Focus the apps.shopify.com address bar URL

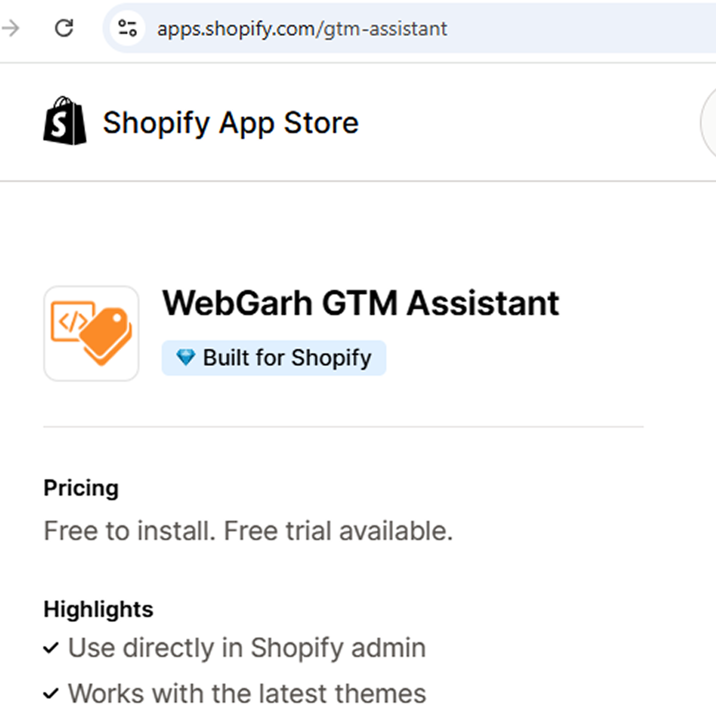pos(303,29)
